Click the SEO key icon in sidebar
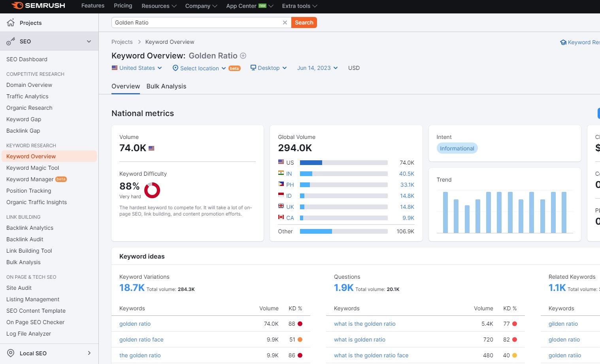Viewport: 600px width, 364px height. (11, 41)
